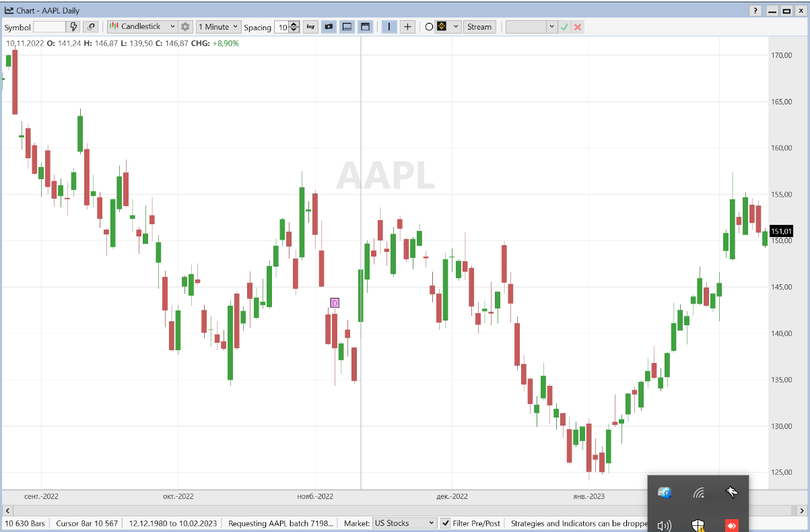This screenshot has height=532, width=810.
Task: Click the chart icon in the window title bar
Action: click(x=9, y=11)
